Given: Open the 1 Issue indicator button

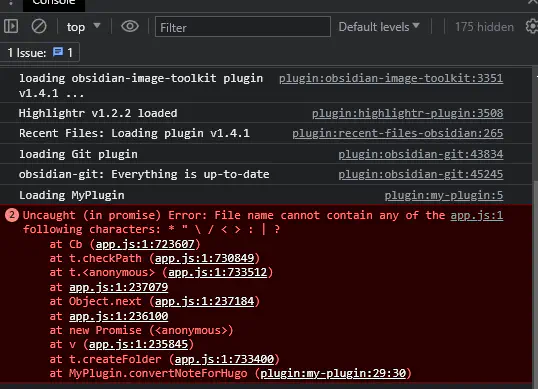Looking at the screenshot, I should click(x=40, y=52).
